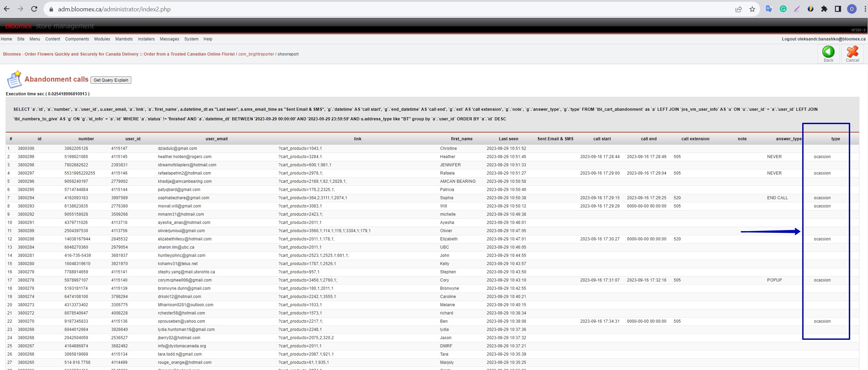Open the Installers menu

146,39
